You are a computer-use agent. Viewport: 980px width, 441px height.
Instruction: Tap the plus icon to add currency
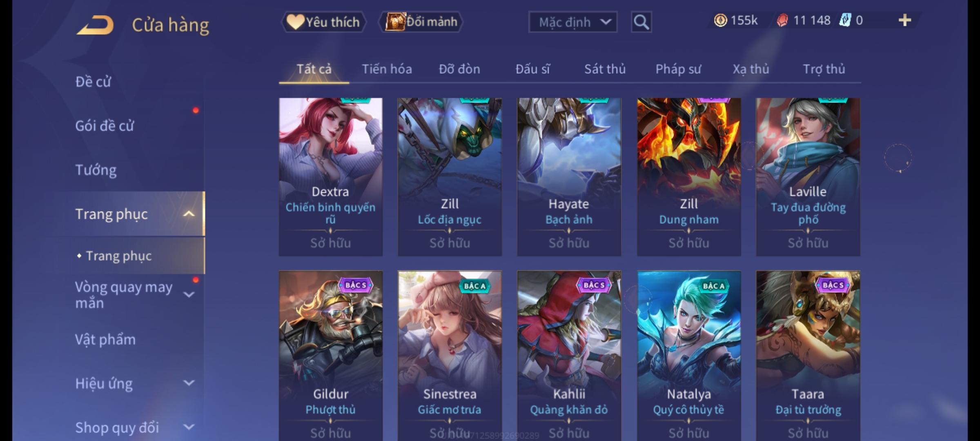pyautogui.click(x=905, y=20)
